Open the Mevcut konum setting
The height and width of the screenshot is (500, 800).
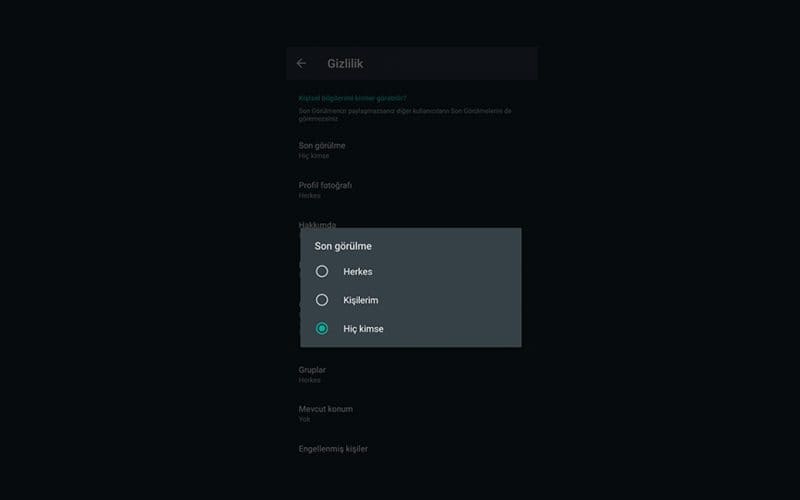[325, 409]
